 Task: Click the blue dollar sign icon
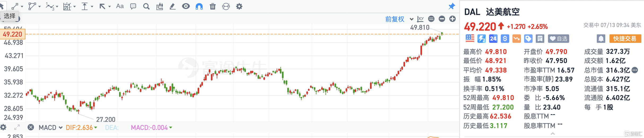point(505,39)
